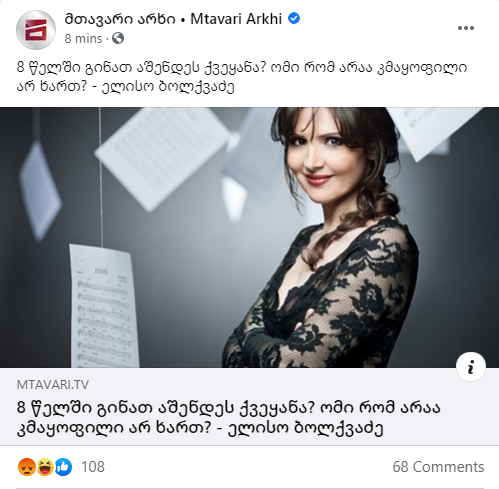Click the Georgian page name მთავარი არხი

point(120,19)
